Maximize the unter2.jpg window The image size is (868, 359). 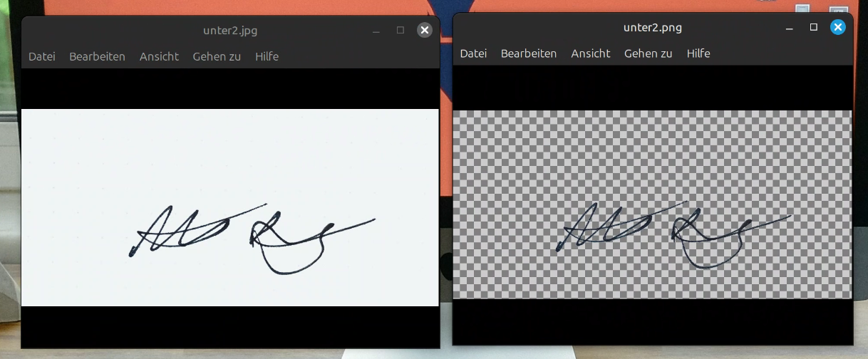(401, 30)
